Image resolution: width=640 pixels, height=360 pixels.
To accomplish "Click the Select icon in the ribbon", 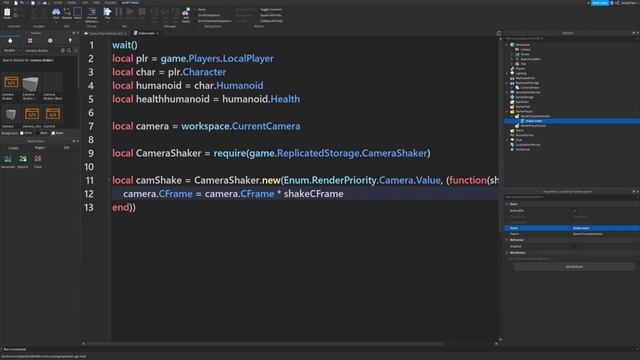I will tap(78, 12).
